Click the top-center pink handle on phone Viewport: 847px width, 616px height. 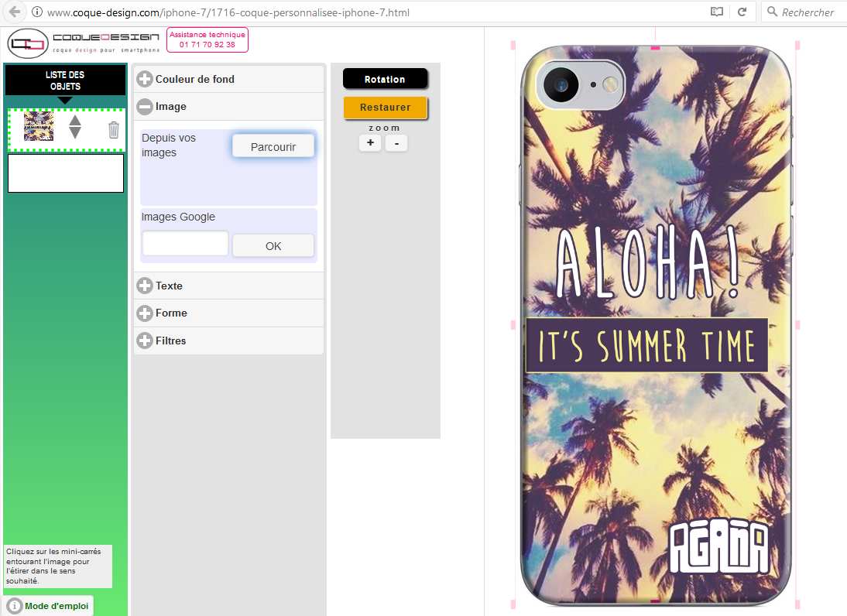pos(655,48)
